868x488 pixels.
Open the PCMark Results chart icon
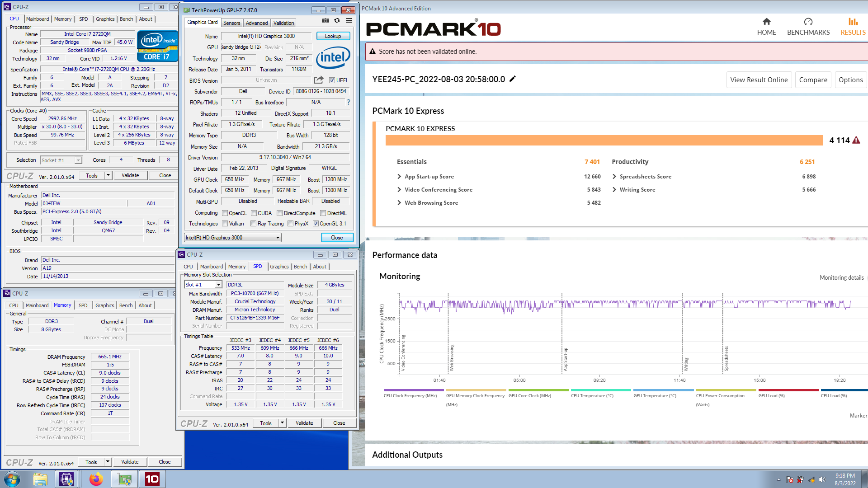[x=853, y=22]
